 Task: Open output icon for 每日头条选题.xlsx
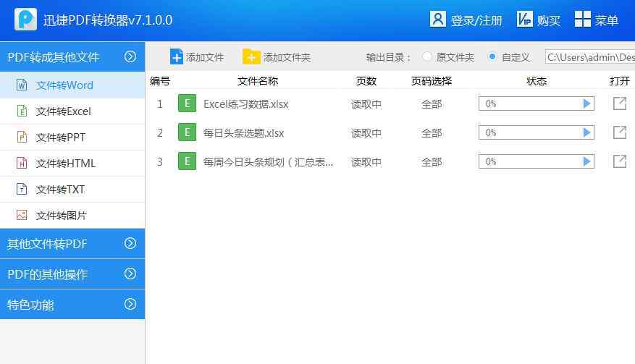(620, 132)
